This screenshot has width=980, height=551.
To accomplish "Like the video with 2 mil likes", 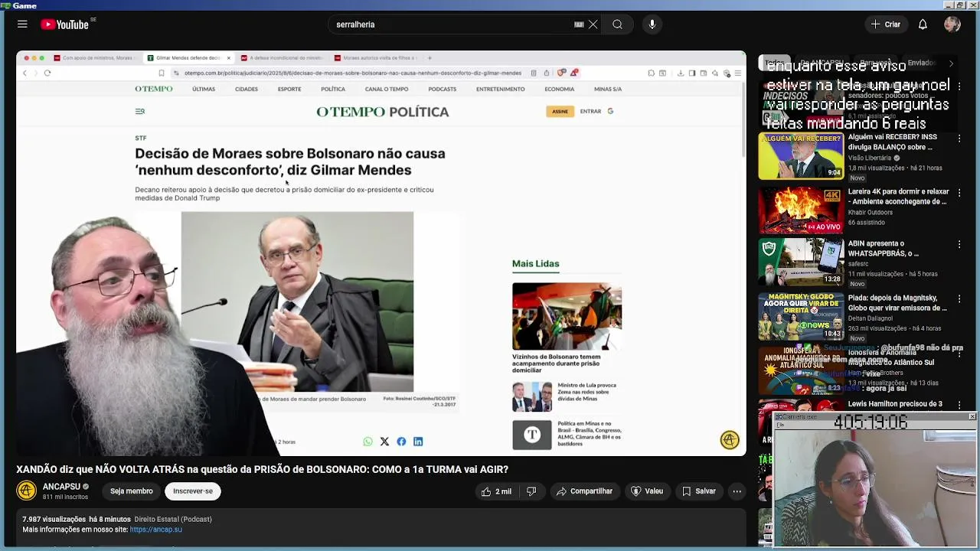I will [x=496, y=491].
